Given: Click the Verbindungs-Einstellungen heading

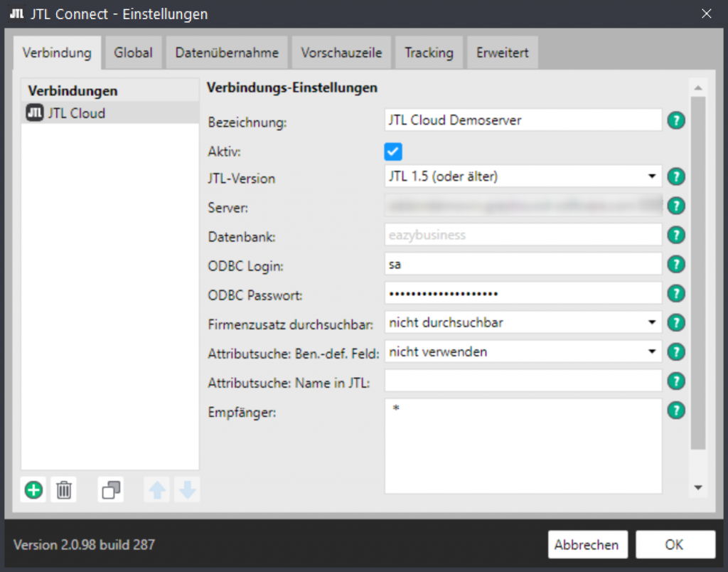Looking at the screenshot, I should (x=292, y=88).
